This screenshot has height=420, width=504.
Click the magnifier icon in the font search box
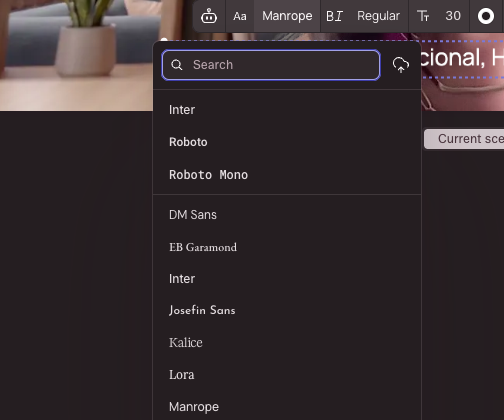point(177,65)
